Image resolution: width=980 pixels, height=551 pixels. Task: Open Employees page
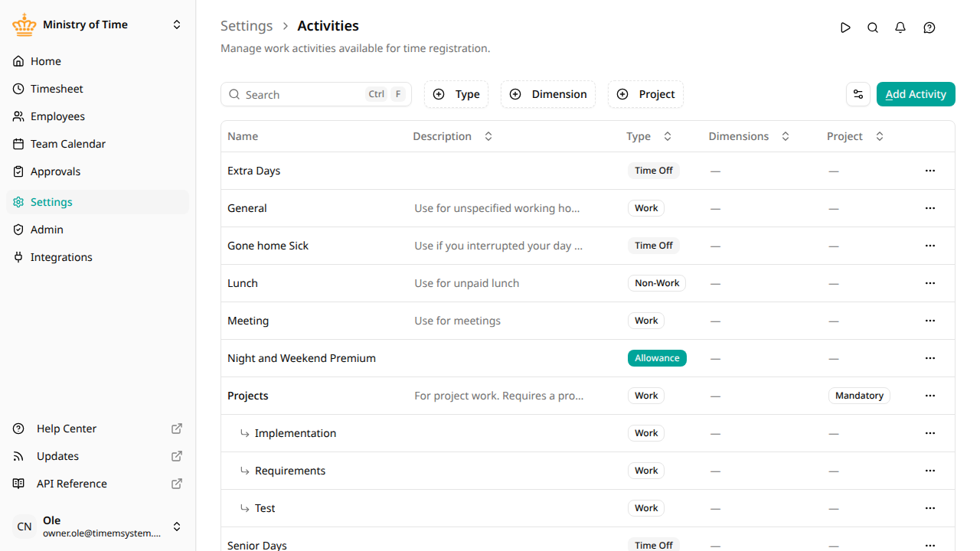click(x=97, y=116)
